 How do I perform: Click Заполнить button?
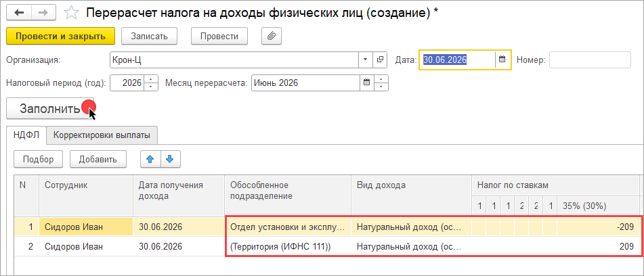tap(50, 109)
